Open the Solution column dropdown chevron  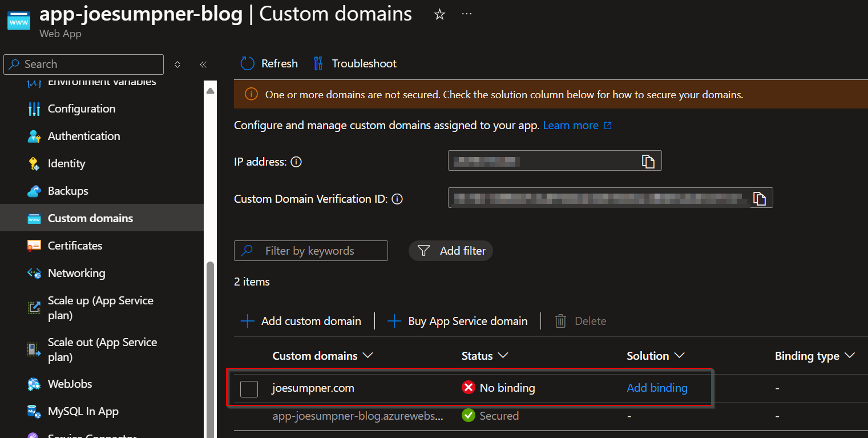coord(679,355)
